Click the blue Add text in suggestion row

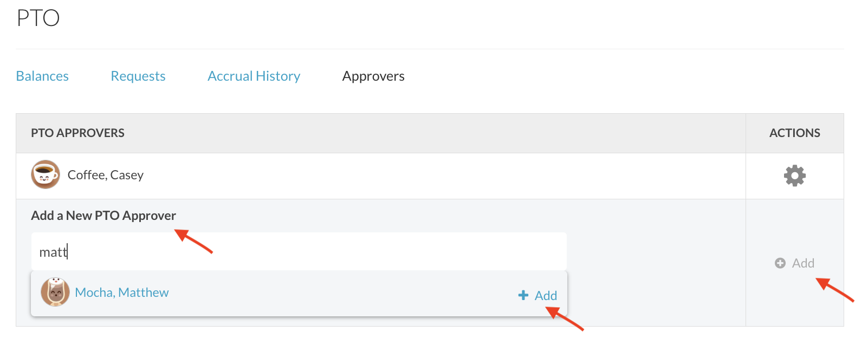[x=546, y=296]
